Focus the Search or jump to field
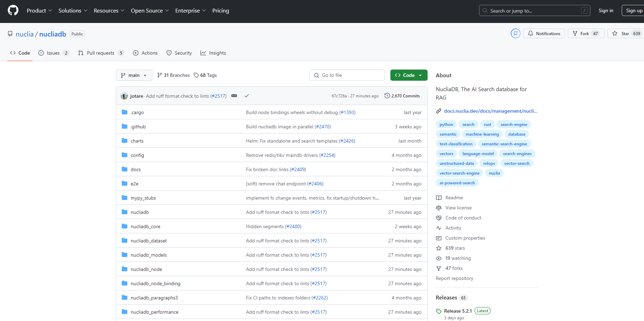Screen dimensions: 644x321 (x=534, y=10)
